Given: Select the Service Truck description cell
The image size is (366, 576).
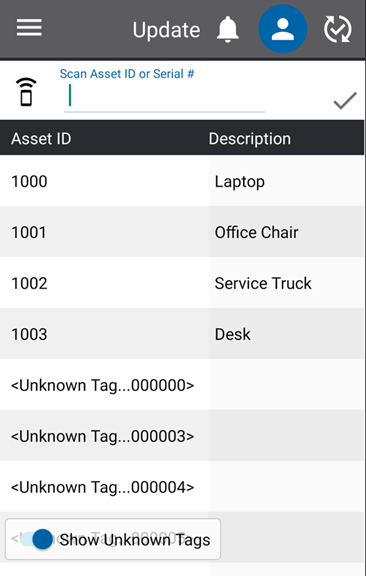Looking at the screenshot, I should (286, 283).
